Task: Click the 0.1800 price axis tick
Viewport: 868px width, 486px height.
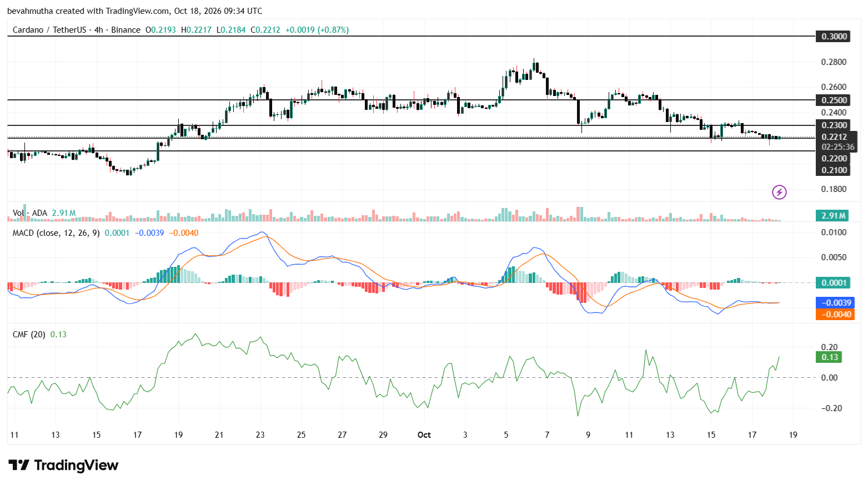Action: tap(834, 189)
